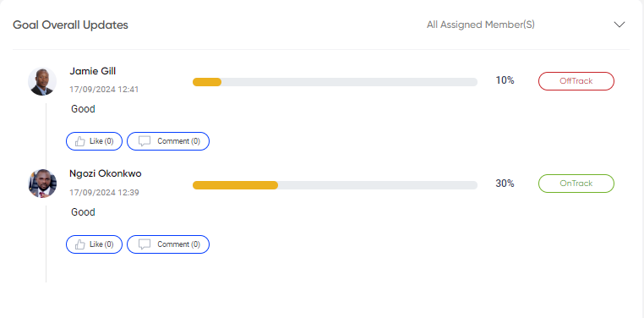644x318 pixels.
Task: Open Ngozi Okonkwo's profile avatar
Action: click(42, 184)
